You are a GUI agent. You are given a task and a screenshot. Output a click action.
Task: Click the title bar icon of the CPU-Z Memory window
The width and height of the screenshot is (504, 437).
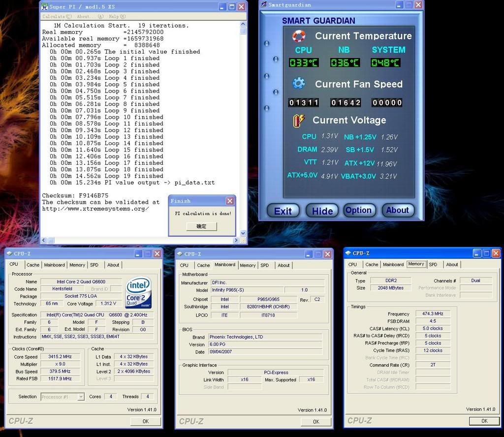[x=348, y=253]
